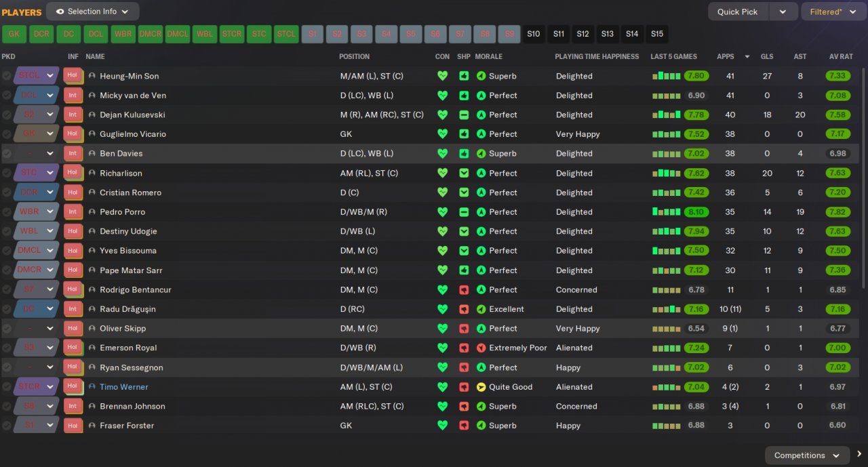Click Heung-Min Son's condition heart icon
Screen dimensions: 868x467
442,76
